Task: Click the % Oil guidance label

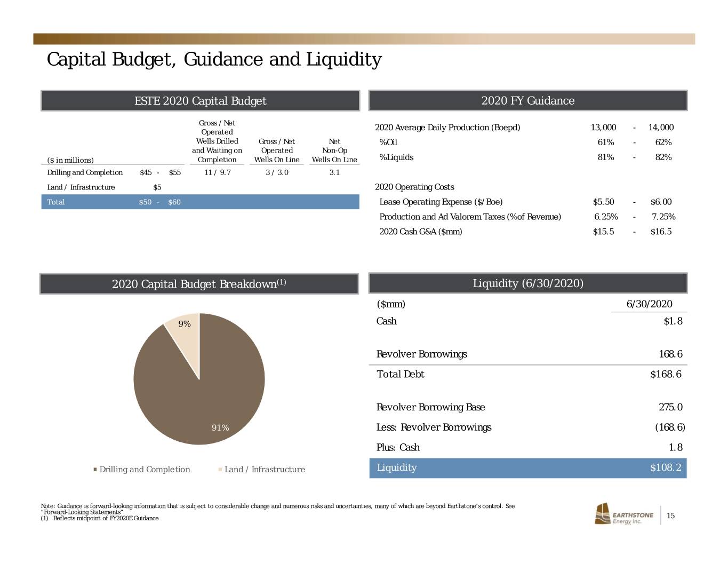Action: 388,142
